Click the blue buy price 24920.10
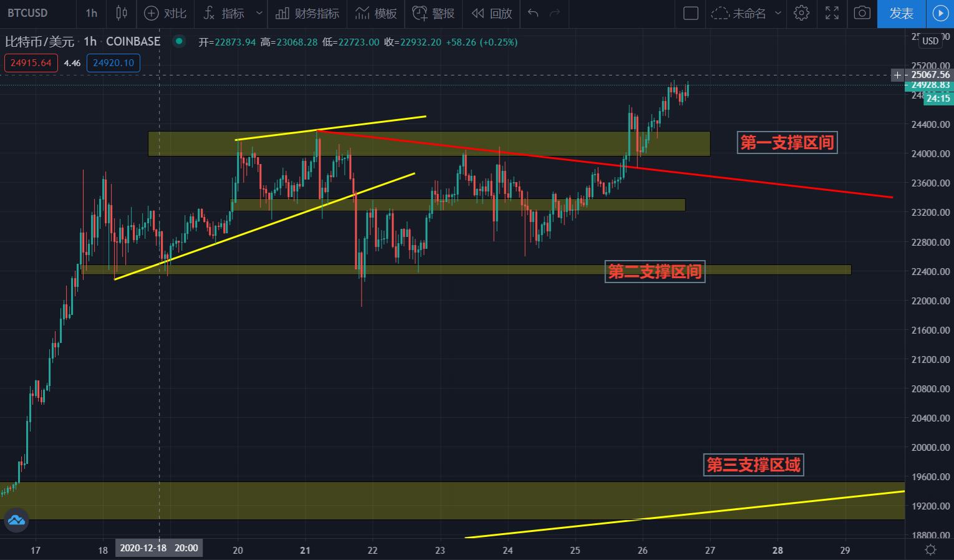The image size is (954, 560). 113,63
